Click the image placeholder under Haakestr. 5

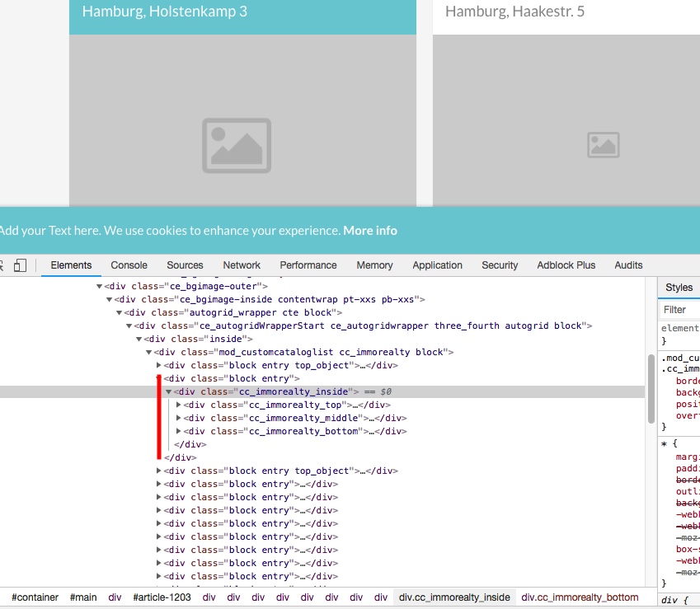coord(603,145)
